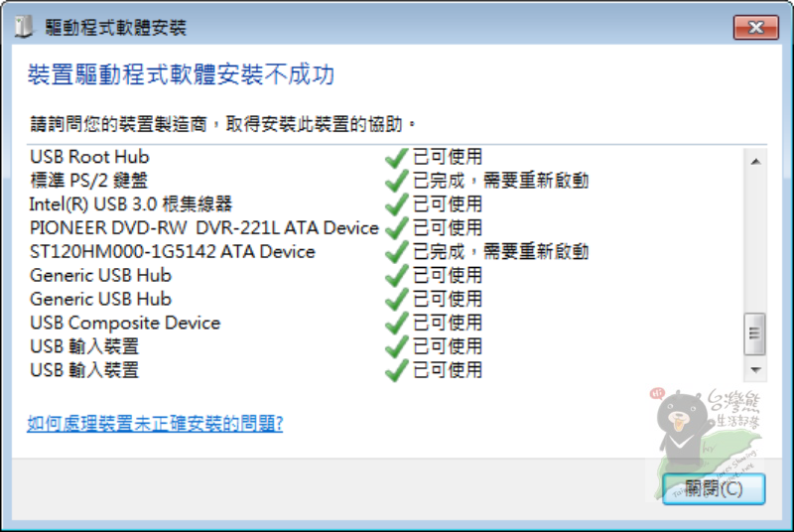
Task: Click the scrollbar up arrow in device list
Action: coord(755,161)
